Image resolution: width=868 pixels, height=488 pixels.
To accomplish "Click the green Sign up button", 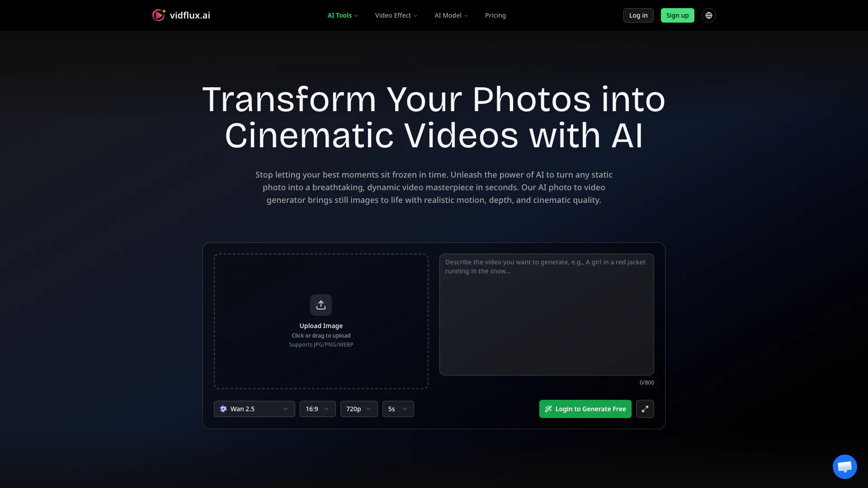I will click(677, 15).
